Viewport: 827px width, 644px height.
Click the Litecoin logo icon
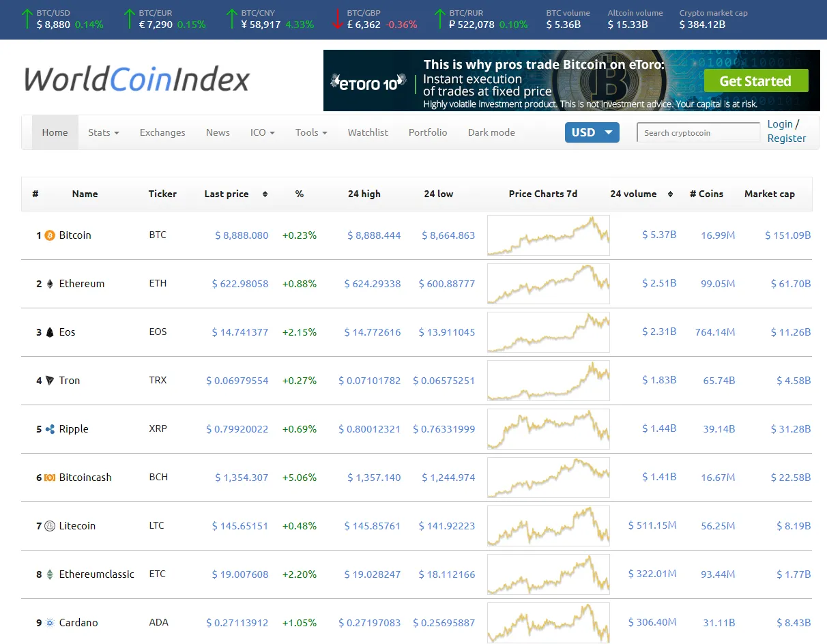49,526
